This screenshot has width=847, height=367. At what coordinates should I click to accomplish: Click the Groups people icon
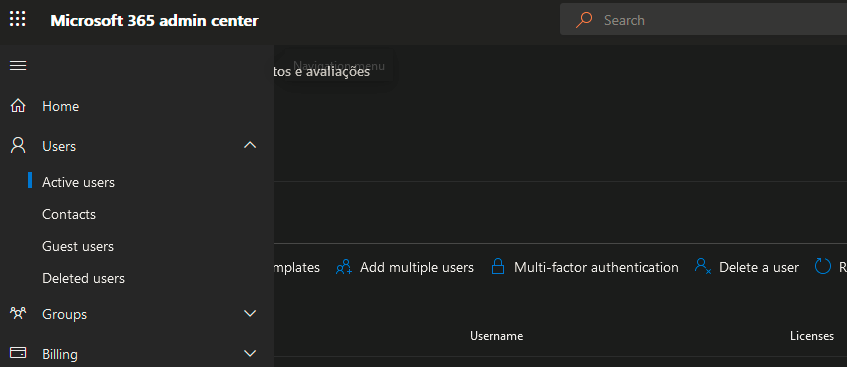tap(18, 313)
